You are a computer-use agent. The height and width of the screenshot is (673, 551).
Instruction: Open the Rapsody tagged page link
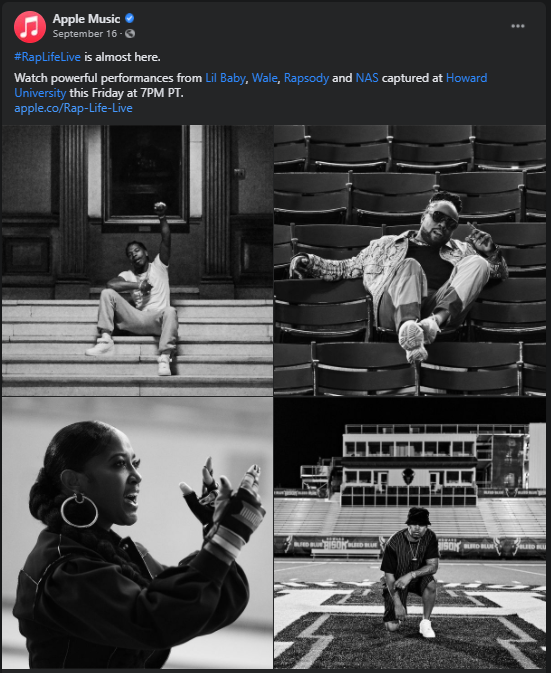click(306, 78)
